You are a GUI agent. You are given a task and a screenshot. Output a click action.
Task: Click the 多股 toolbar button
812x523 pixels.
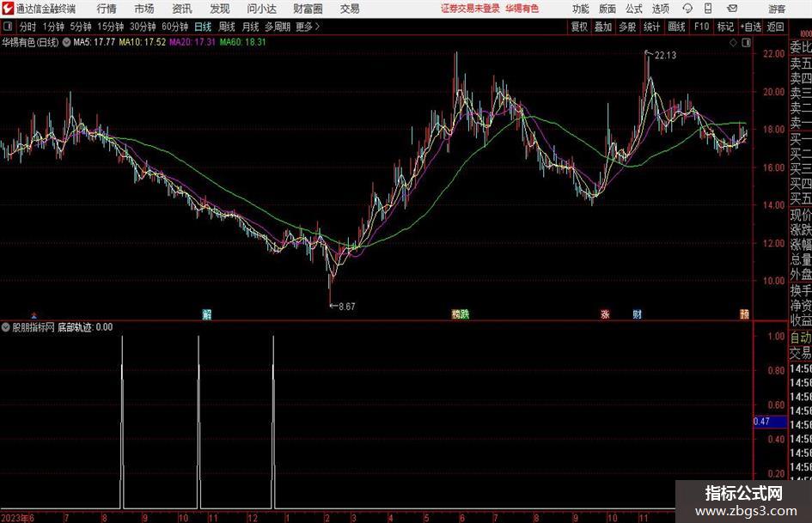(627, 27)
